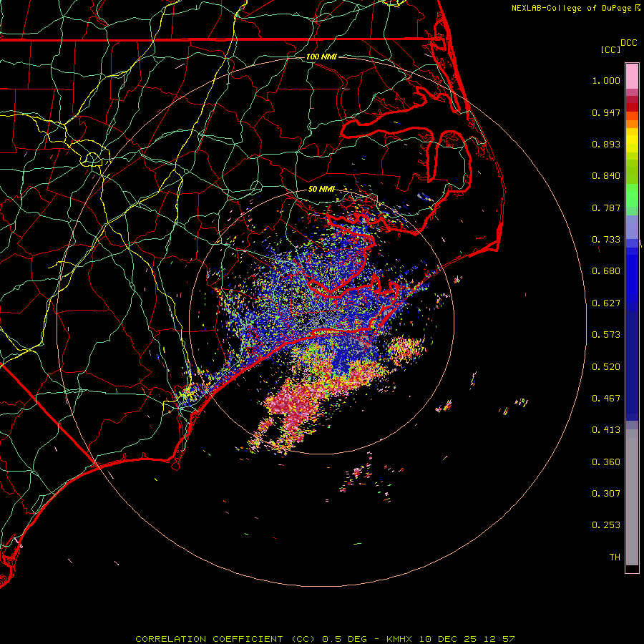Click the 0.467 scale value
Image resolution: width=644 pixels, height=644 pixels.
click(x=606, y=399)
